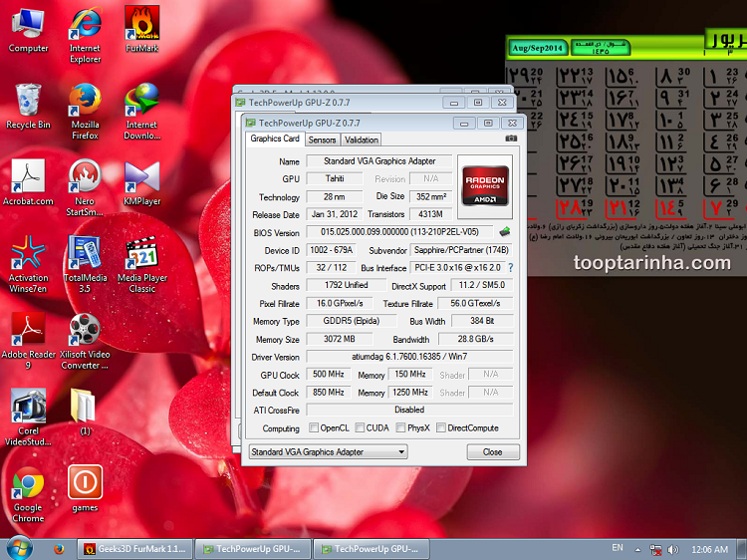This screenshot has height=560, width=747.
Task: Click the EN language indicator
Action: (618, 548)
